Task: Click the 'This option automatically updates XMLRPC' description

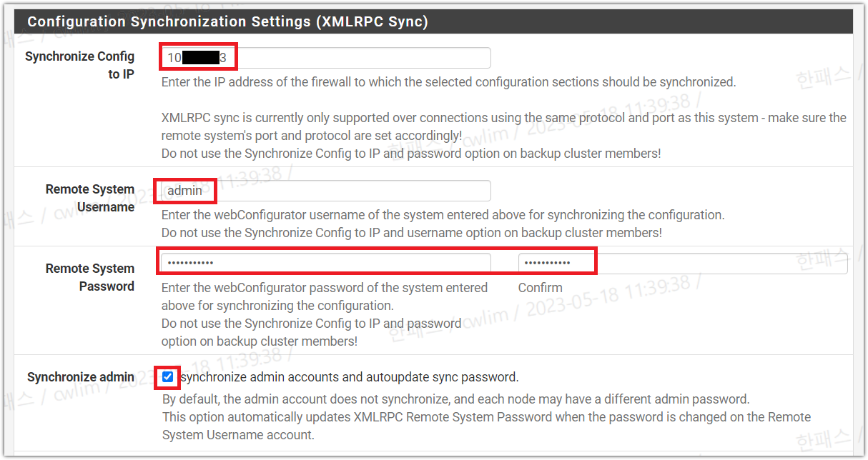Action: tap(486, 417)
